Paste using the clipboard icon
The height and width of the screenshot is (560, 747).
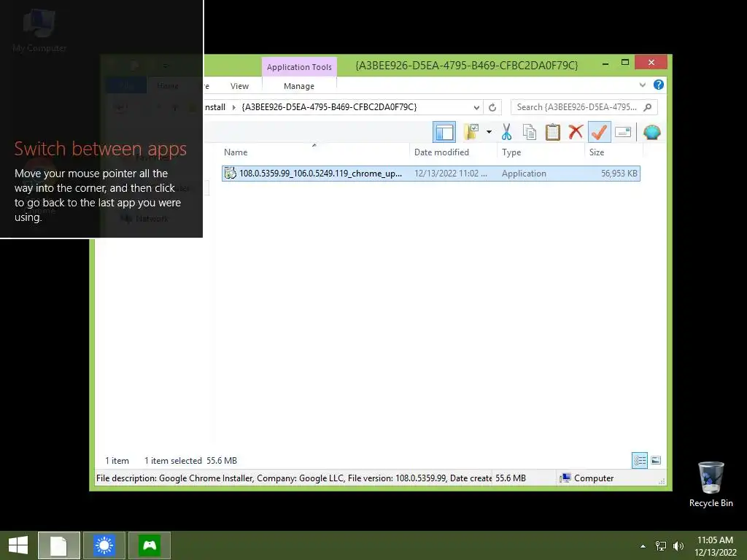(553, 132)
